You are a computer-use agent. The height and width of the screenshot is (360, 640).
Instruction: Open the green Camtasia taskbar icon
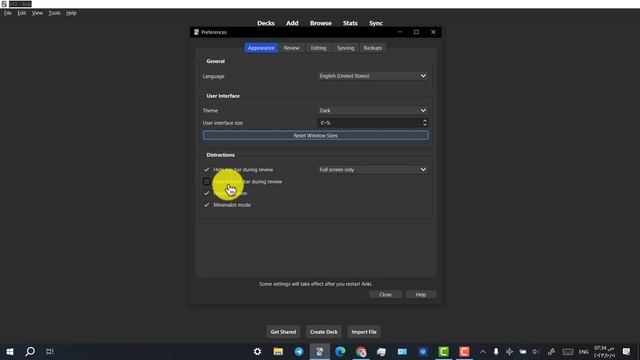pyautogui.click(x=444, y=351)
